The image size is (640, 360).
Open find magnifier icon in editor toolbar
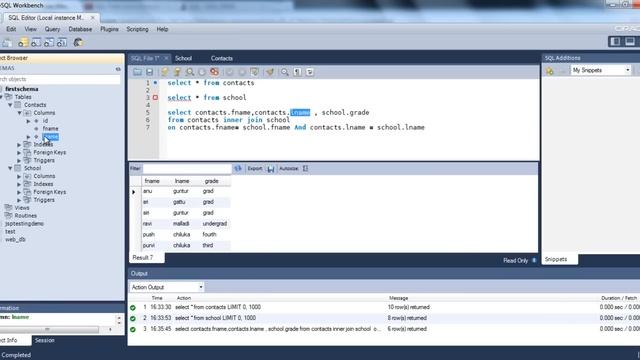(284, 72)
